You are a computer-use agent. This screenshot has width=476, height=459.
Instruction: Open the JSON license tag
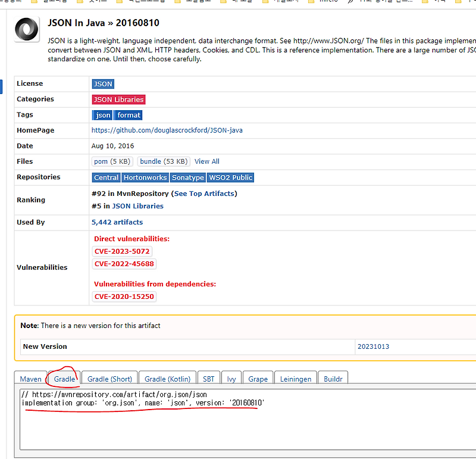[103, 84]
